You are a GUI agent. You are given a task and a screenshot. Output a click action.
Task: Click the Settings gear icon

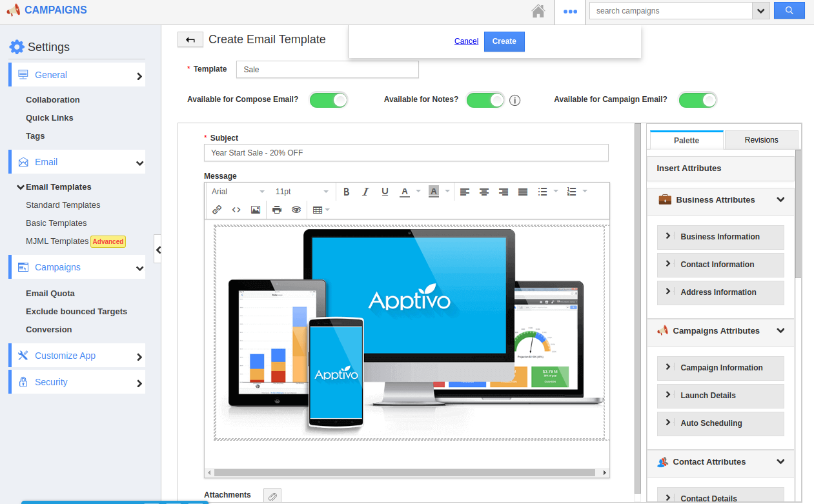pyautogui.click(x=16, y=46)
